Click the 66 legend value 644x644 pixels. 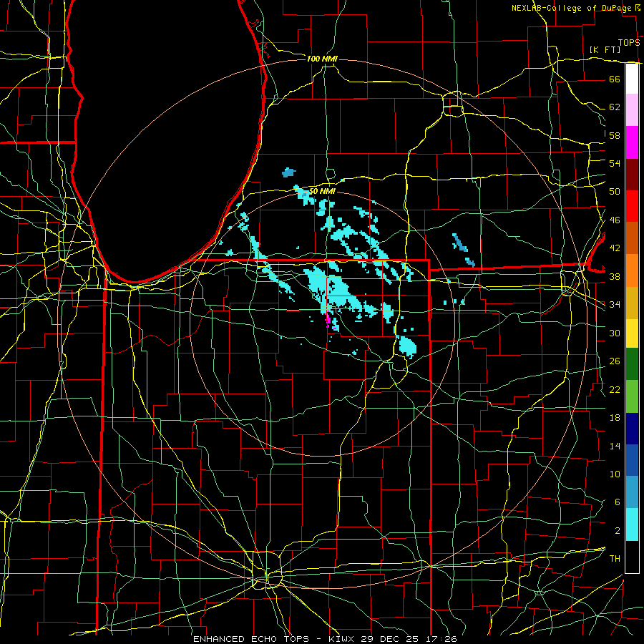615,79
